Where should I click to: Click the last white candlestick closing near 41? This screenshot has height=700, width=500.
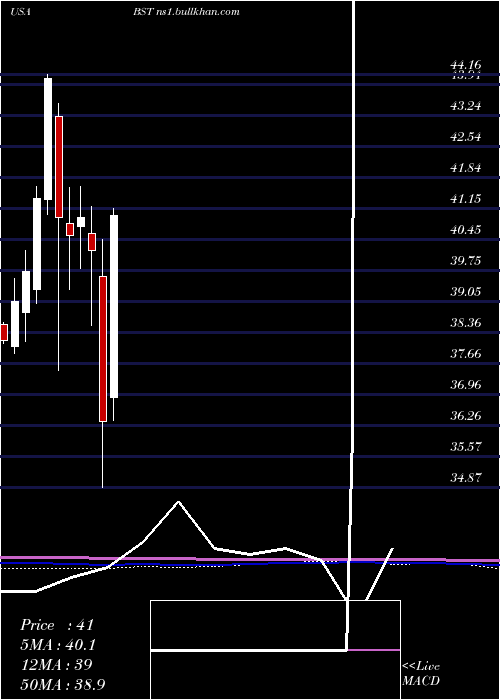[114, 306]
